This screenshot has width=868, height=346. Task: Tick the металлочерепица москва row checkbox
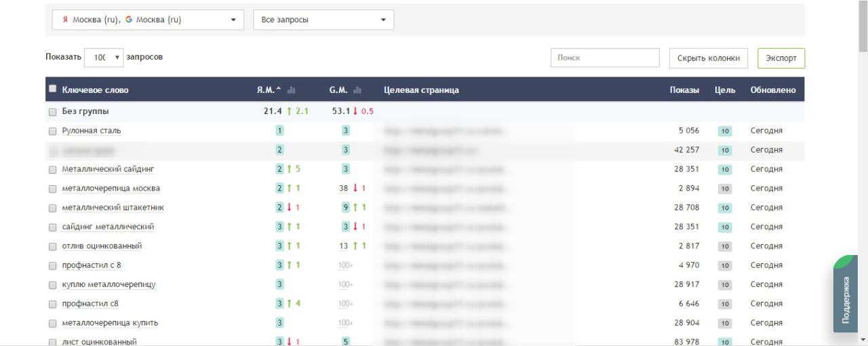(x=52, y=189)
